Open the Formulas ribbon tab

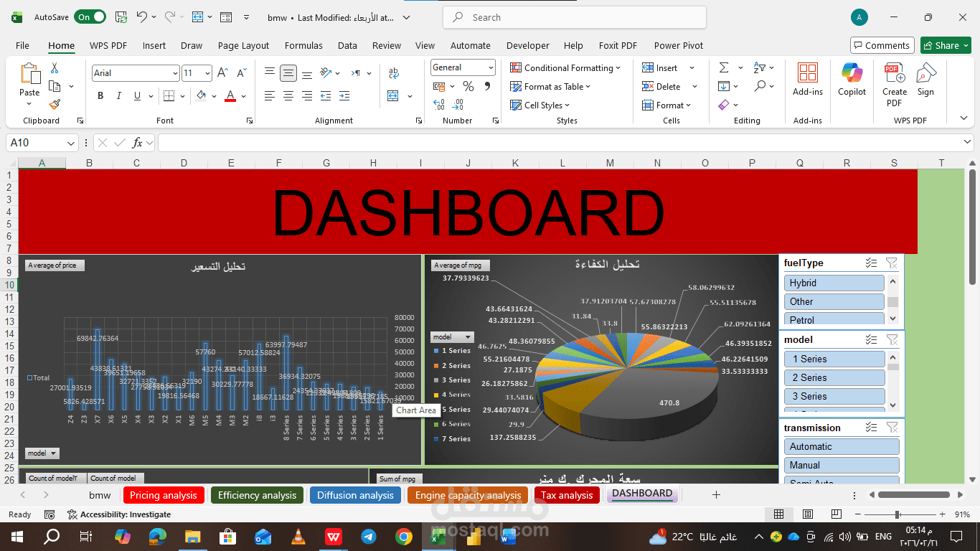click(x=303, y=45)
